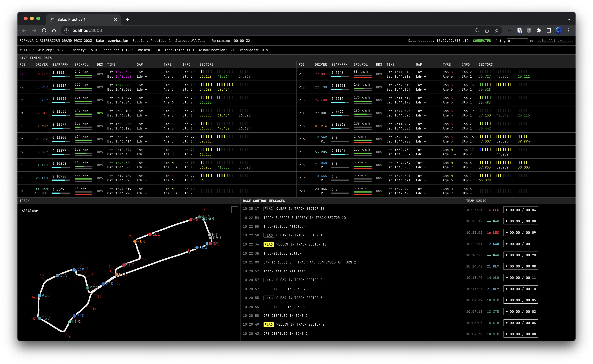Open the browser profile avatar menu
593x364 pixels.
point(559,30)
